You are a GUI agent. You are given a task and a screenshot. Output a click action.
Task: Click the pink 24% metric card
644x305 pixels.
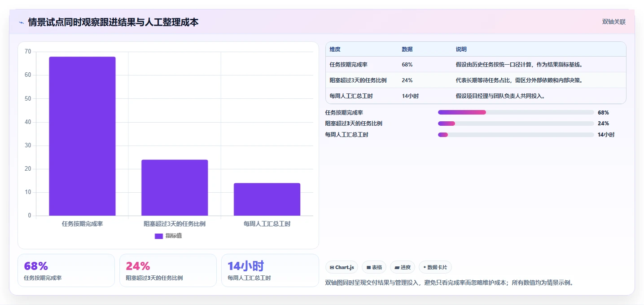(168, 270)
